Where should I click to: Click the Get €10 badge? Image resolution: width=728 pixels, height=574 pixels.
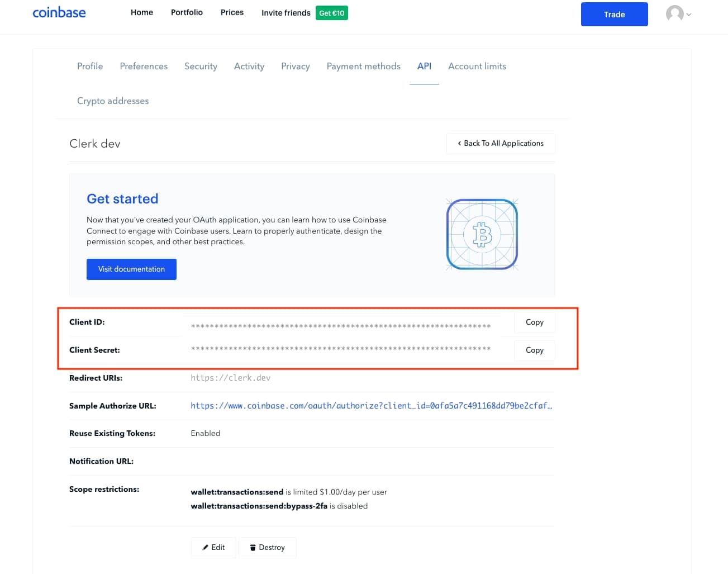[x=332, y=13]
